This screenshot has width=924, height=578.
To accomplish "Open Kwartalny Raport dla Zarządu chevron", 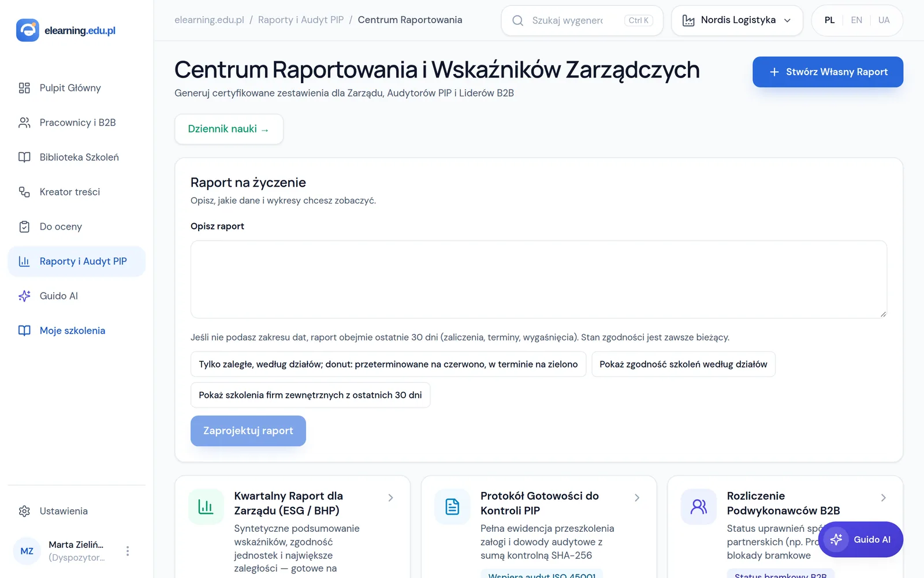I will (x=391, y=498).
